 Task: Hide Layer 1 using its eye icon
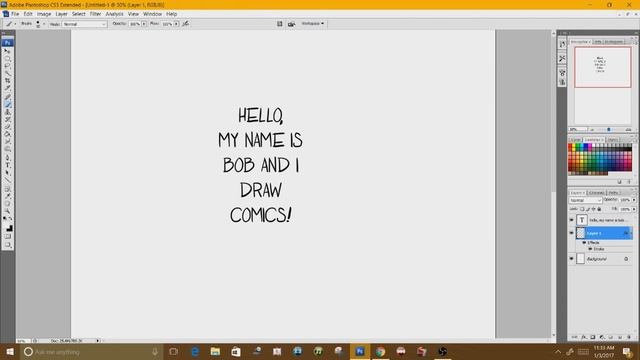click(x=571, y=233)
